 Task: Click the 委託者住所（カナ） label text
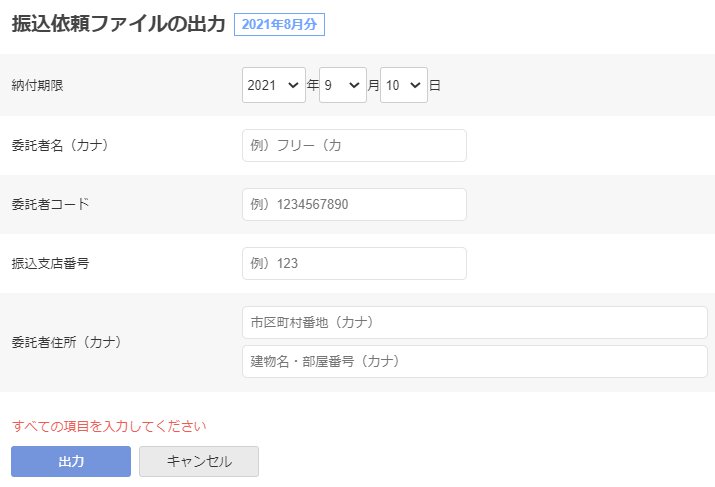[x=67, y=342]
